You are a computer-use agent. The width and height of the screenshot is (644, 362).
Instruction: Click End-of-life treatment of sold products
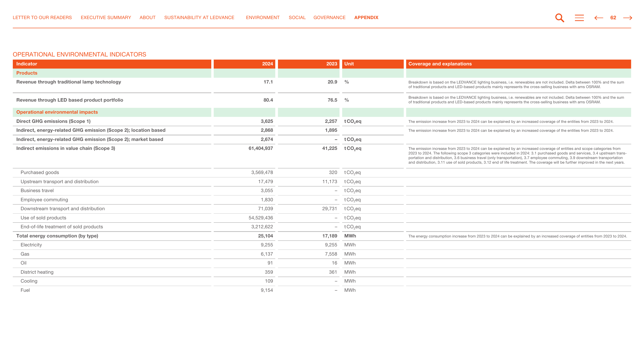[x=62, y=227]
